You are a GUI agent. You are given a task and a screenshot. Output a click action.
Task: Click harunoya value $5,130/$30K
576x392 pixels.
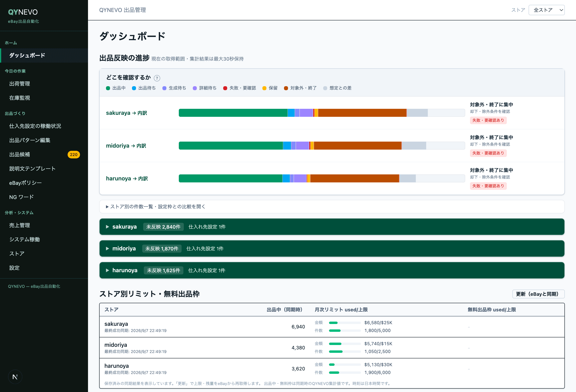pyautogui.click(x=378, y=364)
